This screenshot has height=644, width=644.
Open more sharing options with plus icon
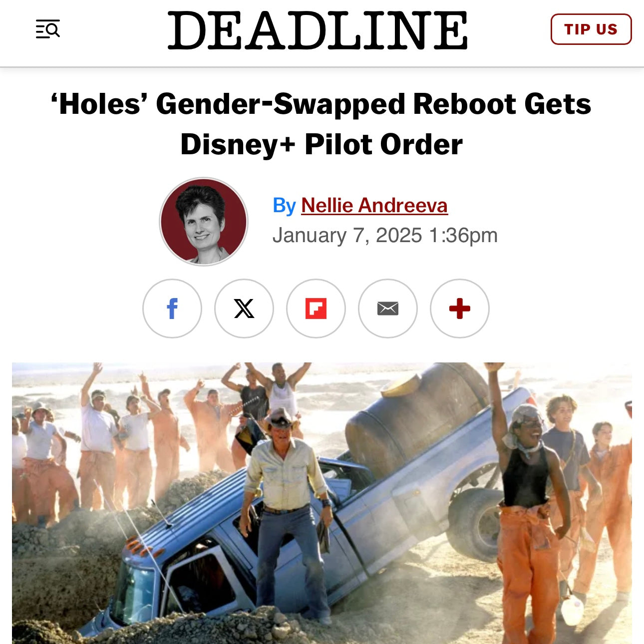[460, 309]
